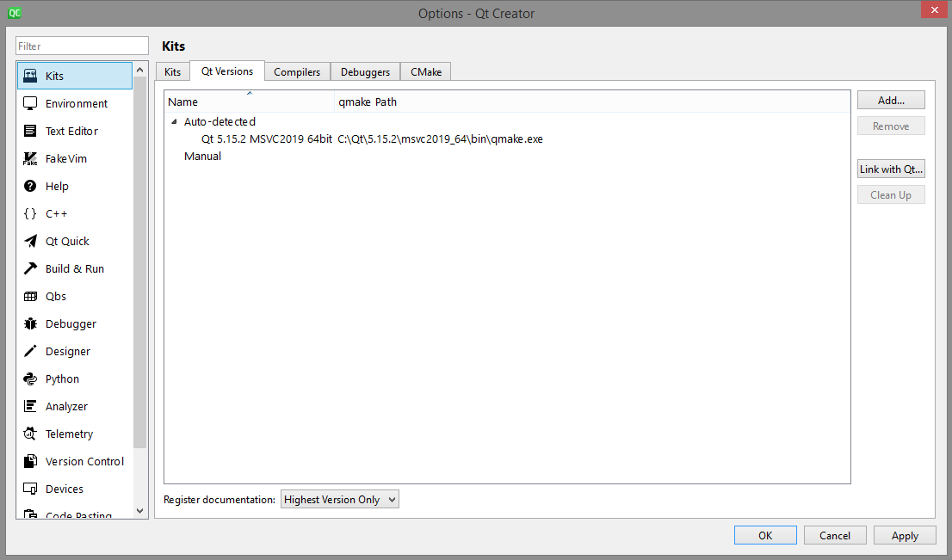
Task: Switch to the Debuggers tab
Action: tap(365, 72)
